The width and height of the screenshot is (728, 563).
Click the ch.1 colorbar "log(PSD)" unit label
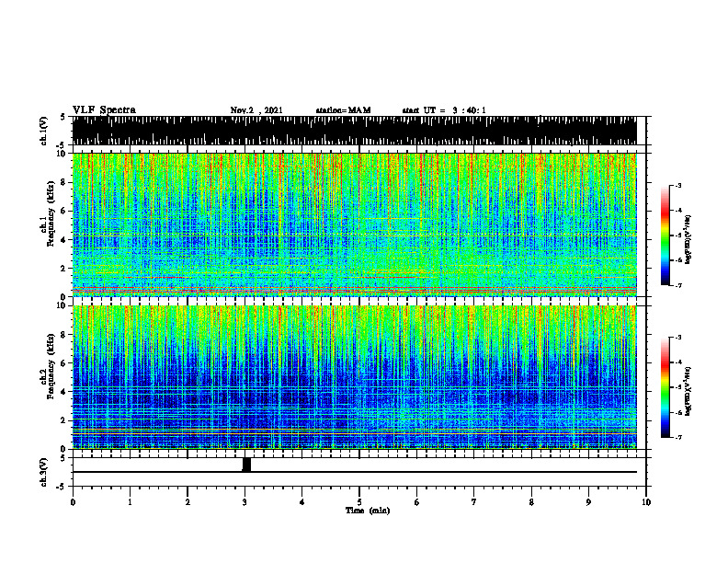[688, 240]
